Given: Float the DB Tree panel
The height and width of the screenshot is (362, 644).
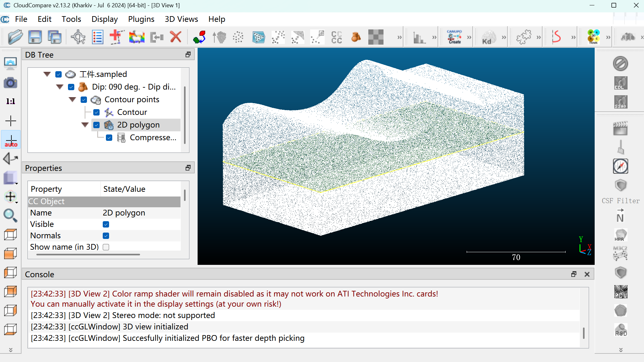Looking at the screenshot, I should tap(188, 55).
